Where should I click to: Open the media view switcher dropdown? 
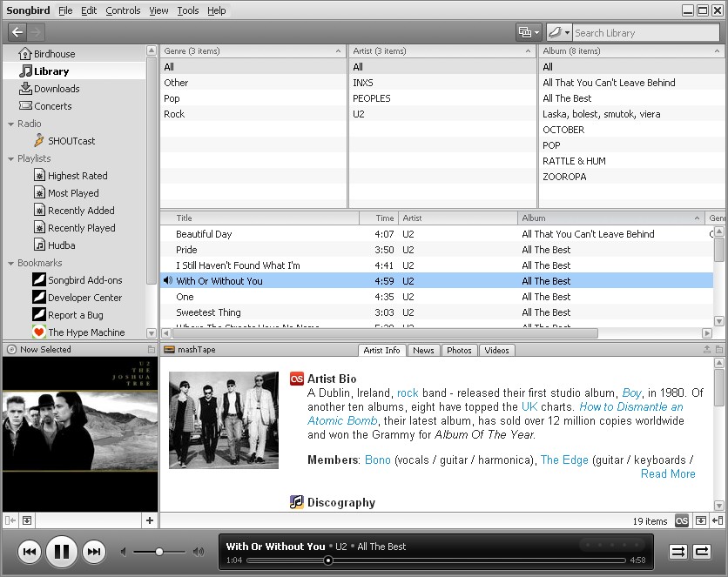click(529, 32)
